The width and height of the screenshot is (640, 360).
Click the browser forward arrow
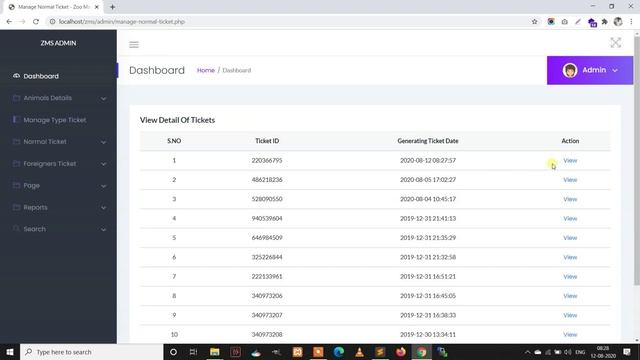(x=22, y=22)
